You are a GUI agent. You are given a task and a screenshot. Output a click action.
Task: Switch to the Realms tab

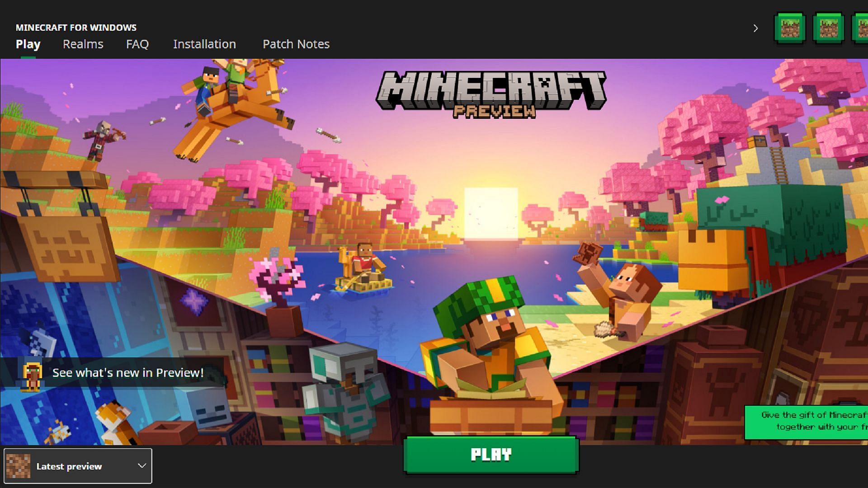(x=83, y=43)
